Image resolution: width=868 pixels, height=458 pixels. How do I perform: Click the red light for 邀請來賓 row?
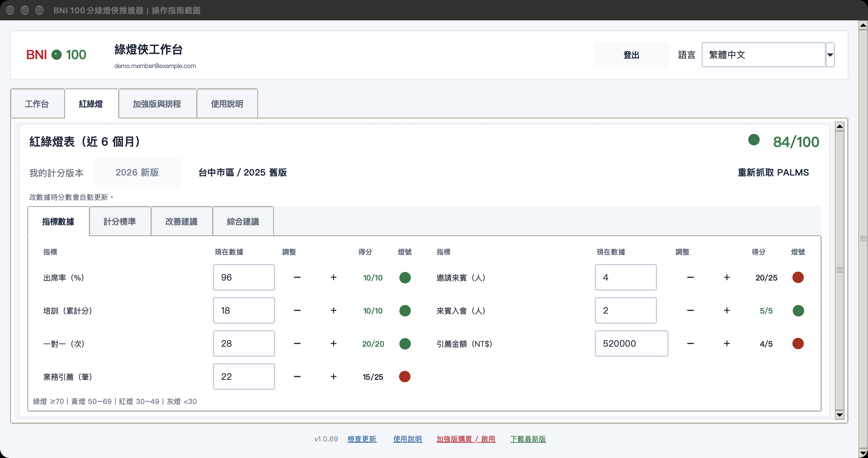coord(798,277)
